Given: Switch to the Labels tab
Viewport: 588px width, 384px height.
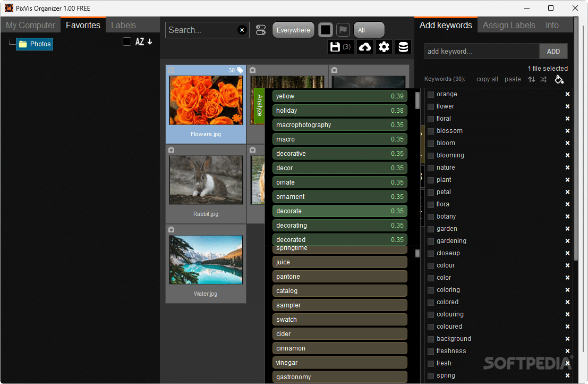Looking at the screenshot, I should (x=123, y=24).
